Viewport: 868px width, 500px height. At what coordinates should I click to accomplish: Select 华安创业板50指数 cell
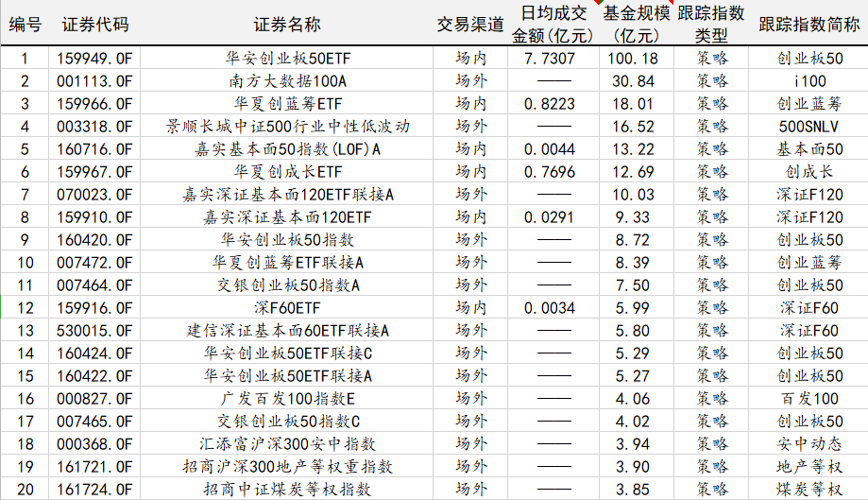pyautogui.click(x=287, y=240)
